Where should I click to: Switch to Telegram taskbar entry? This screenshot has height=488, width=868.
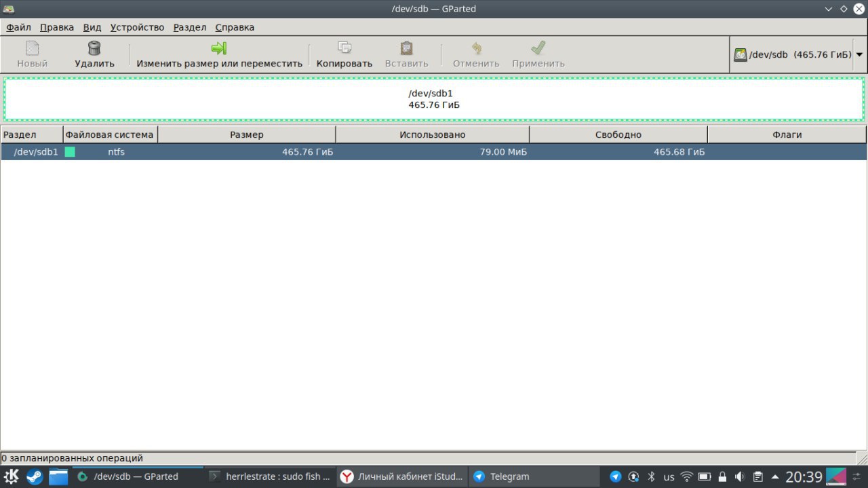[x=534, y=476]
